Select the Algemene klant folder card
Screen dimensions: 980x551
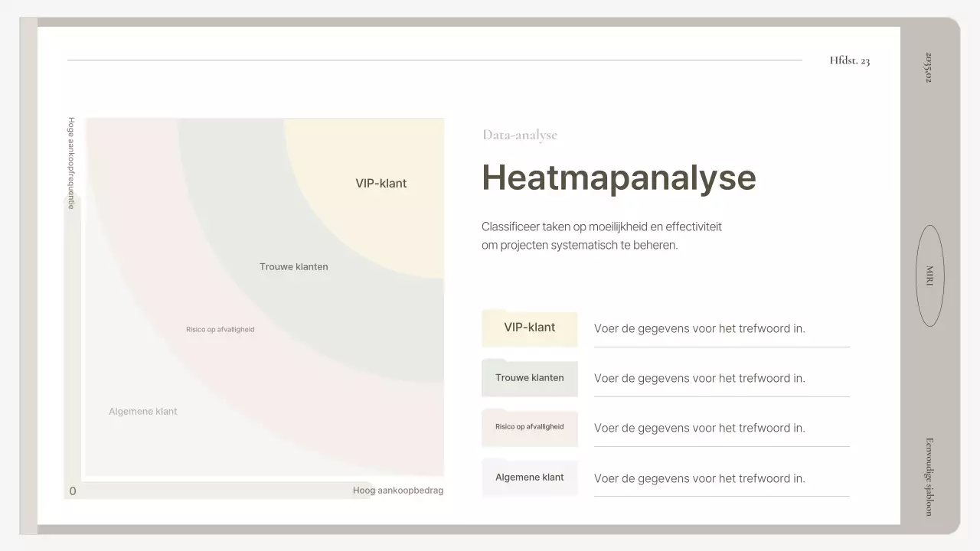click(529, 478)
